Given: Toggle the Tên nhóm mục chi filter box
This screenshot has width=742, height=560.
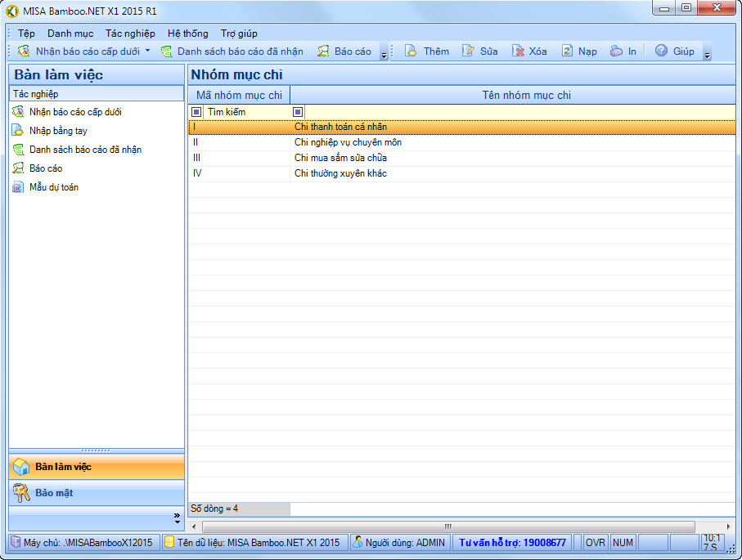Looking at the screenshot, I should 298,112.
